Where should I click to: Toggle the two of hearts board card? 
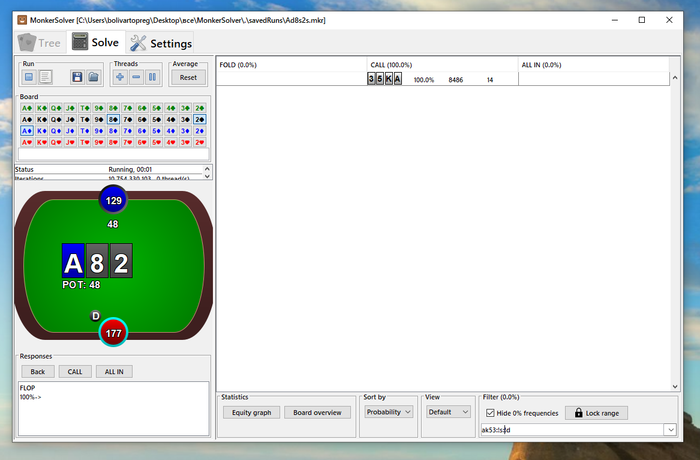(x=200, y=142)
